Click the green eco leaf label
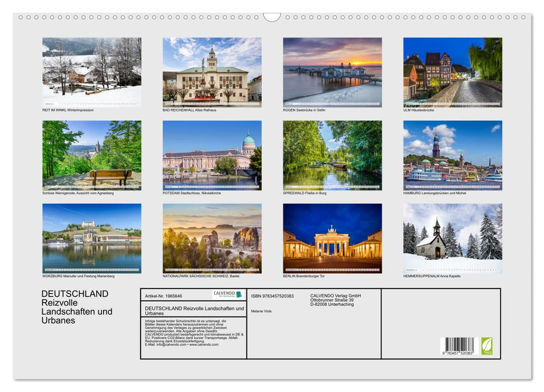This screenshot has width=544, height=392. click(x=488, y=347)
